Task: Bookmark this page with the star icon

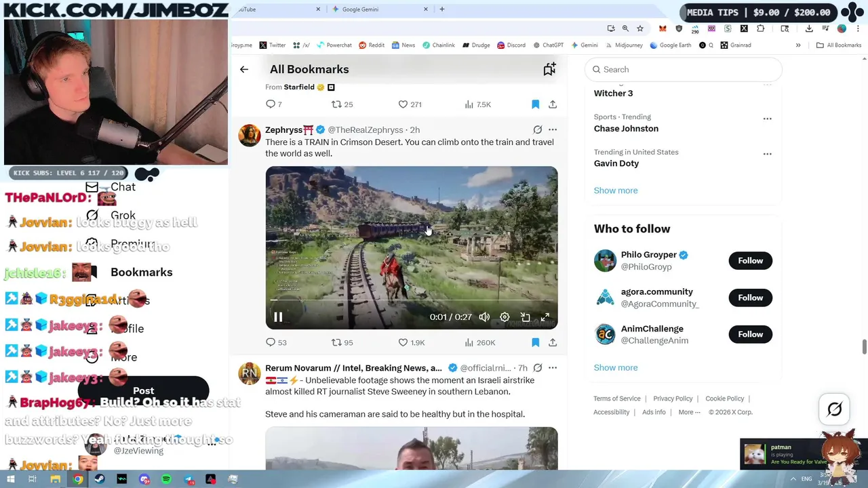Action: tap(640, 28)
